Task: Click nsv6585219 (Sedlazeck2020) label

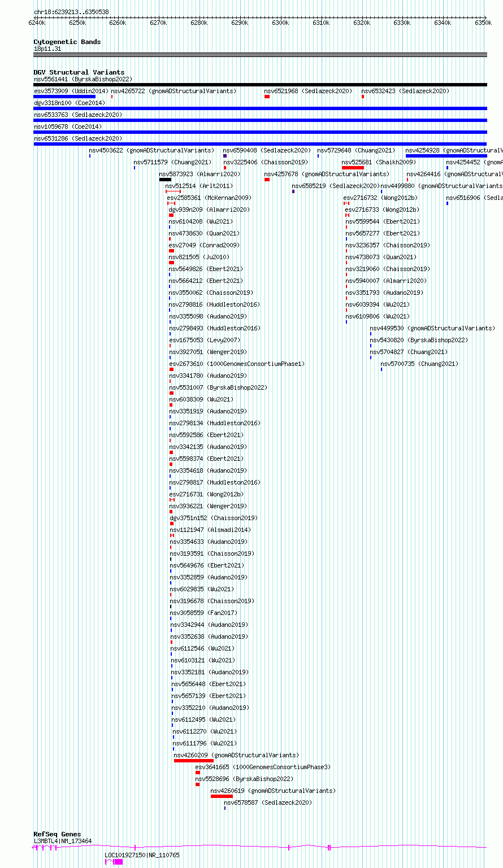Action: 336,186
